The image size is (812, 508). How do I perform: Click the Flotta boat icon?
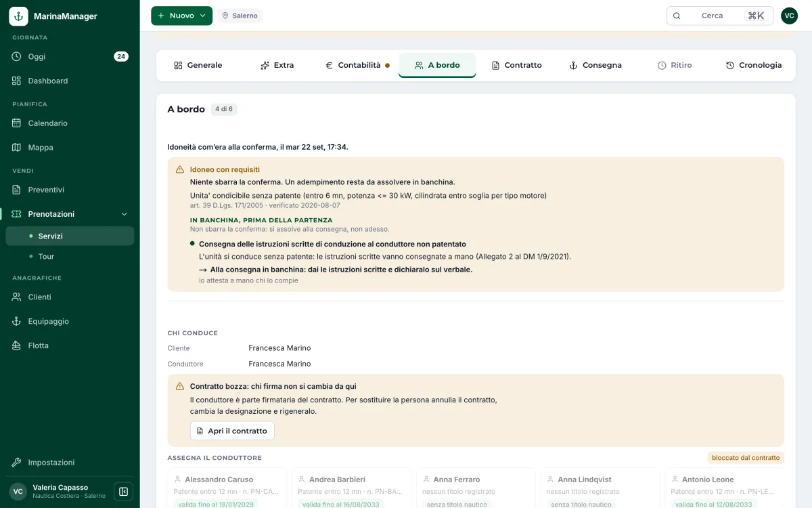coord(17,345)
